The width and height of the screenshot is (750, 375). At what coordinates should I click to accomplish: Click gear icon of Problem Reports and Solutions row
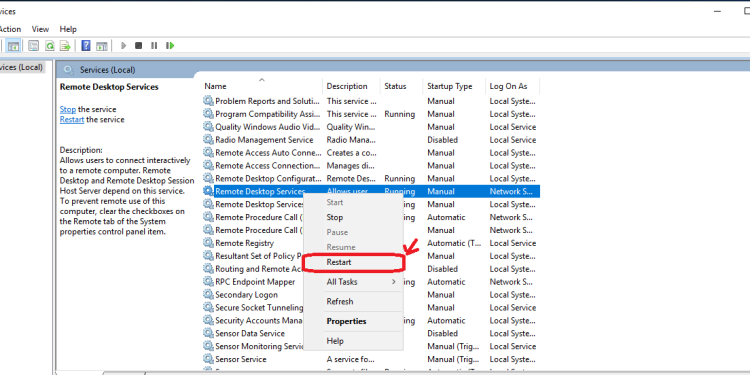pos(208,101)
